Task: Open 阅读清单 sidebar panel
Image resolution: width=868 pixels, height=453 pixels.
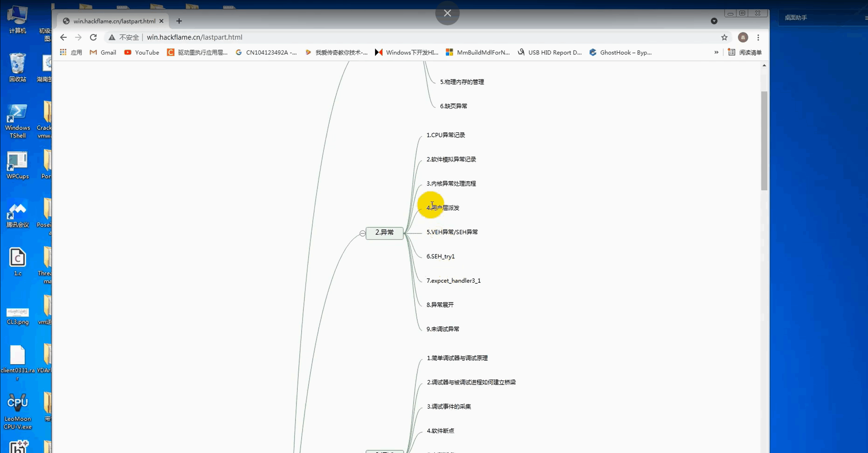Action: pos(743,52)
